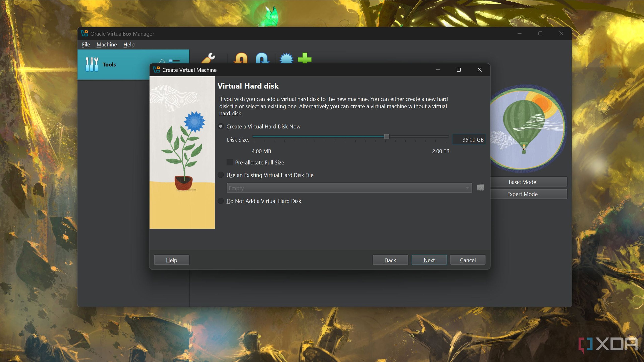Click the VirtualBox logo in Create Virtual Machine title

pos(156,70)
